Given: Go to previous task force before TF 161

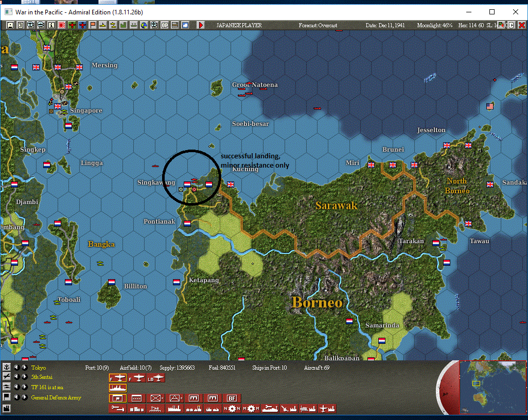Looking at the screenshot, I should [x=16, y=387].
